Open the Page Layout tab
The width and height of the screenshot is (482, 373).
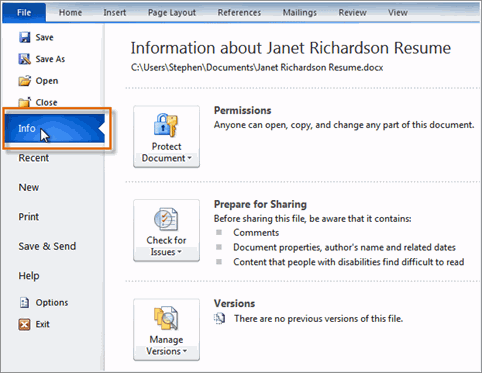click(x=172, y=13)
